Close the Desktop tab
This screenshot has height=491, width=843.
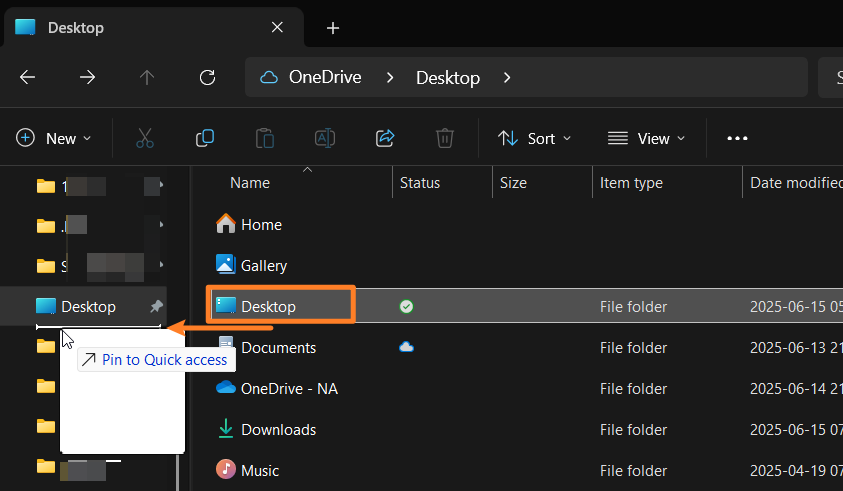coord(277,27)
